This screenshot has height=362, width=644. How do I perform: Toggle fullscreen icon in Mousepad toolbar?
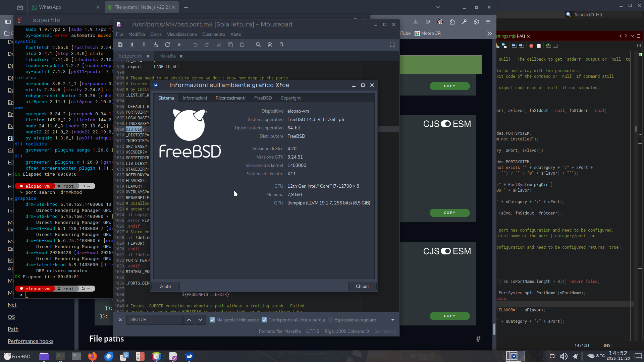pos(392,45)
